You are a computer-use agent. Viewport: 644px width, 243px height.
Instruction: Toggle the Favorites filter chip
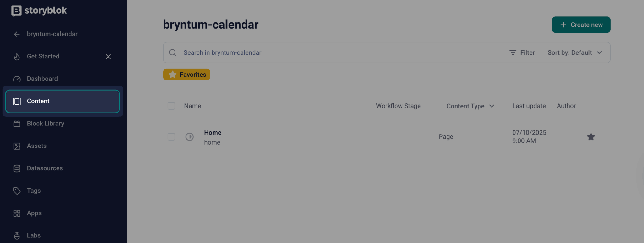click(x=187, y=75)
